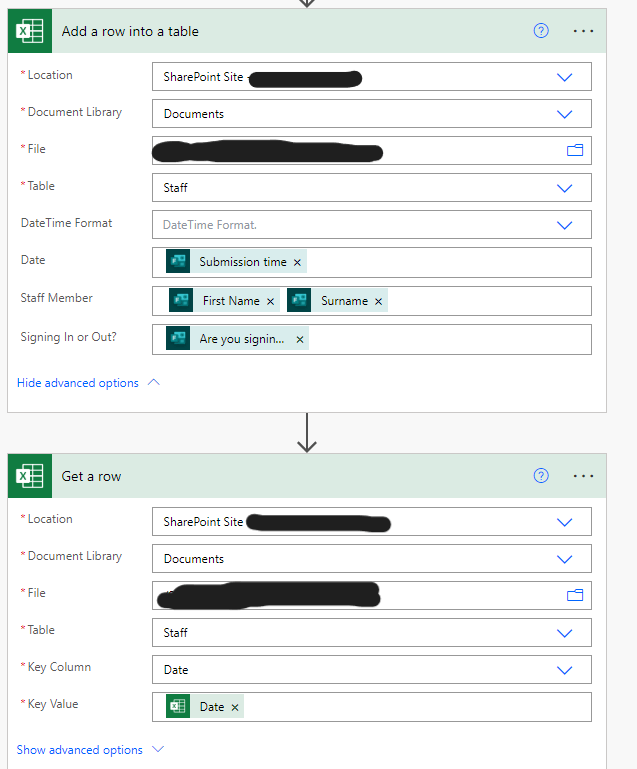Image resolution: width=637 pixels, height=769 pixels.
Task: Expand Document Library dropdown in Add a row card
Action: click(564, 114)
